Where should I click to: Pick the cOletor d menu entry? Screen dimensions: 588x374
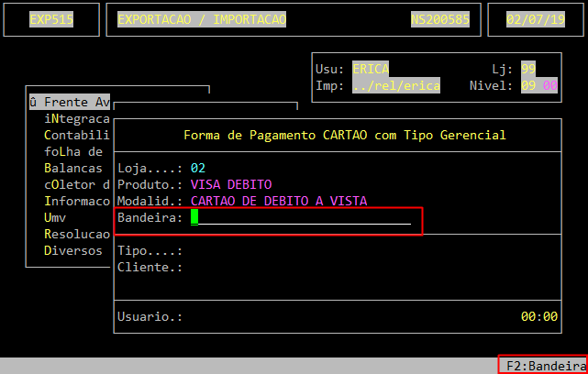(x=77, y=184)
